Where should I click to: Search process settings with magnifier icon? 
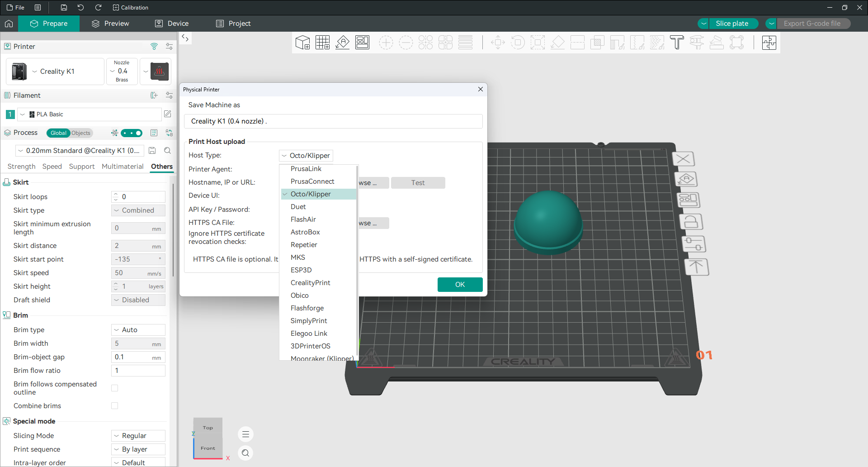pyautogui.click(x=167, y=151)
